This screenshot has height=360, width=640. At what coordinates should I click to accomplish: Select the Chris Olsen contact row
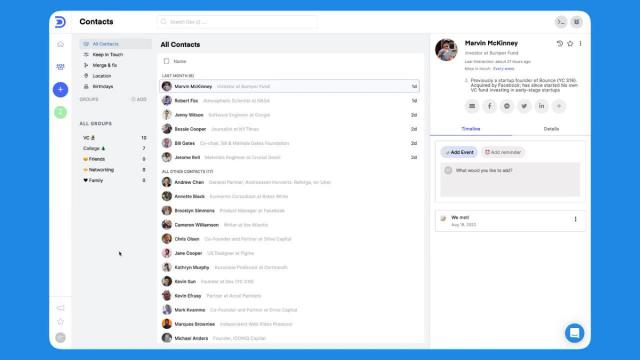point(289,239)
